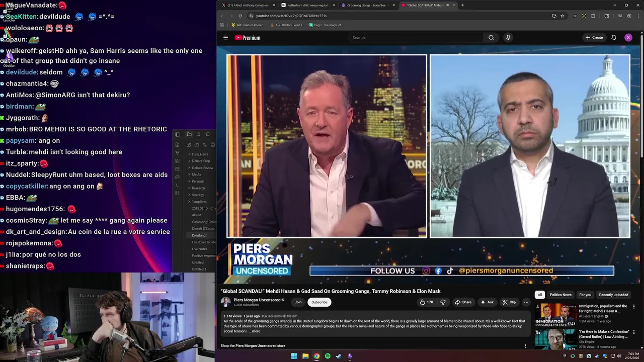Mute the tab audio speaker icon
Image resolution: width=644 pixels, height=362 pixels.
pos(447,5)
